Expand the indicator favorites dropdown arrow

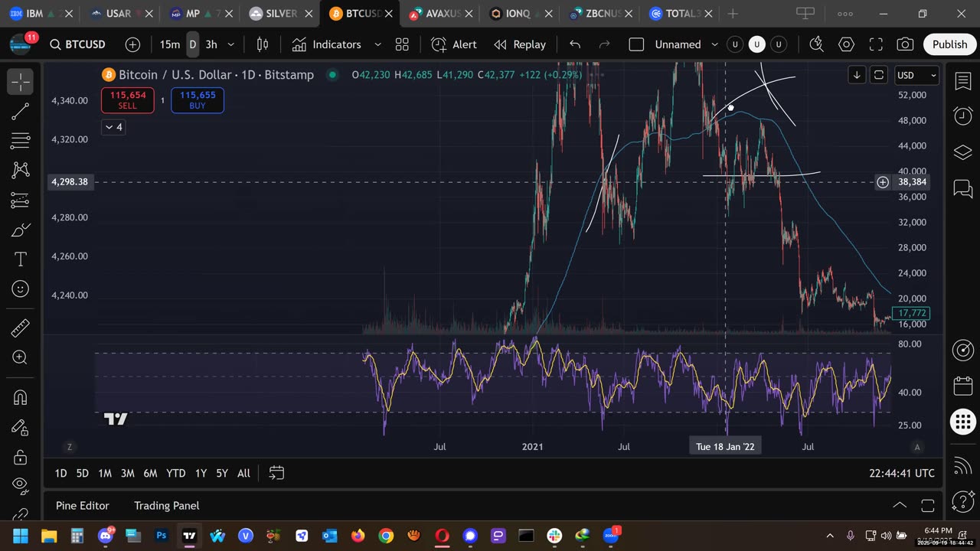click(377, 44)
